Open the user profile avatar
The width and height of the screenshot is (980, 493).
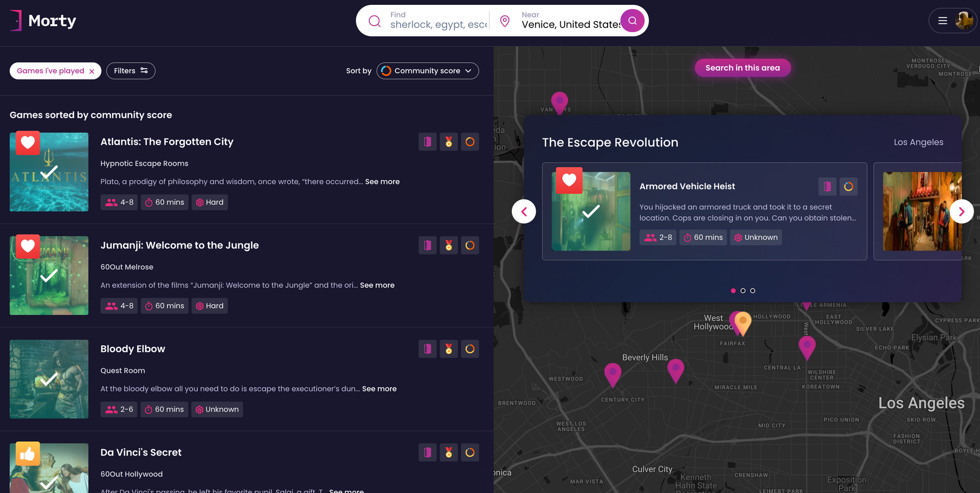click(964, 21)
